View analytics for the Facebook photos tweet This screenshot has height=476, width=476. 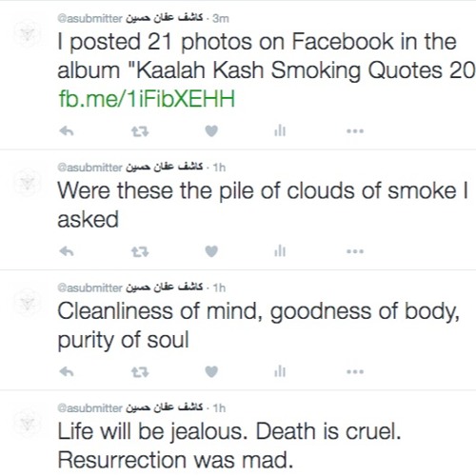[280, 130]
